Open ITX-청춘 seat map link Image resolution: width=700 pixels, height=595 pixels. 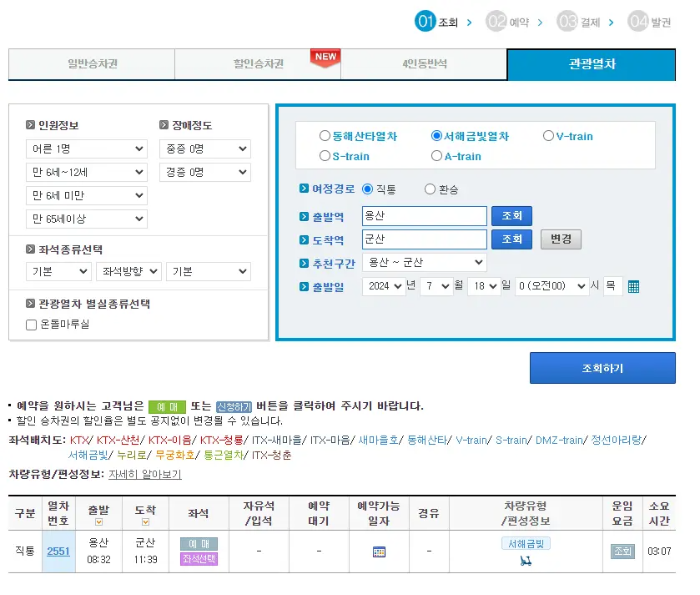point(271,455)
